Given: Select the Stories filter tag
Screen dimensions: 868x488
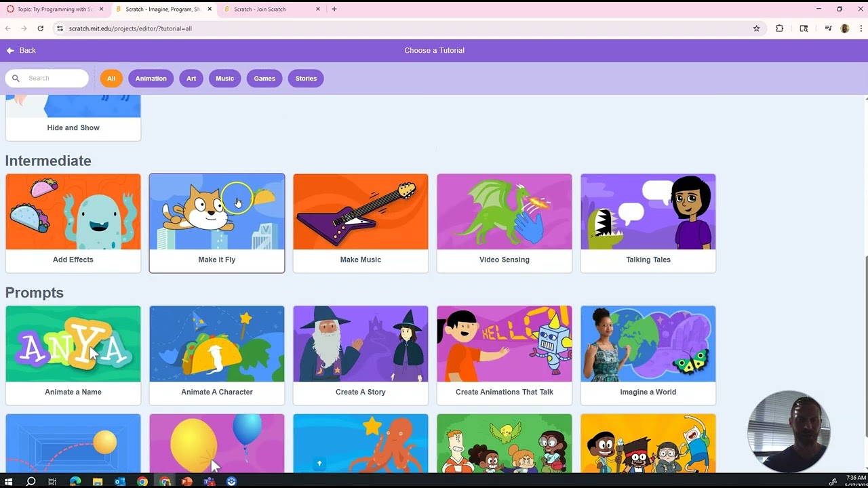Looking at the screenshot, I should [306, 78].
